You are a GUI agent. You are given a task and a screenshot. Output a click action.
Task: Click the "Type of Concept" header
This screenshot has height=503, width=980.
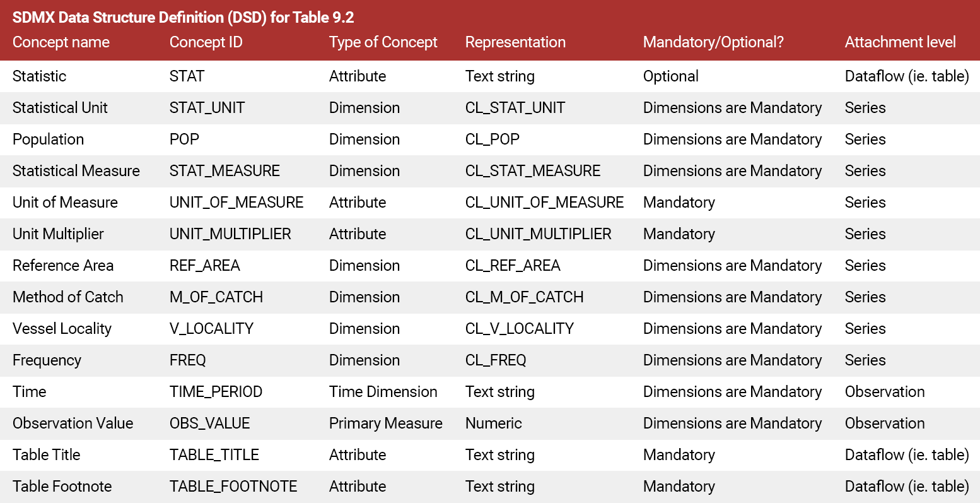(383, 42)
